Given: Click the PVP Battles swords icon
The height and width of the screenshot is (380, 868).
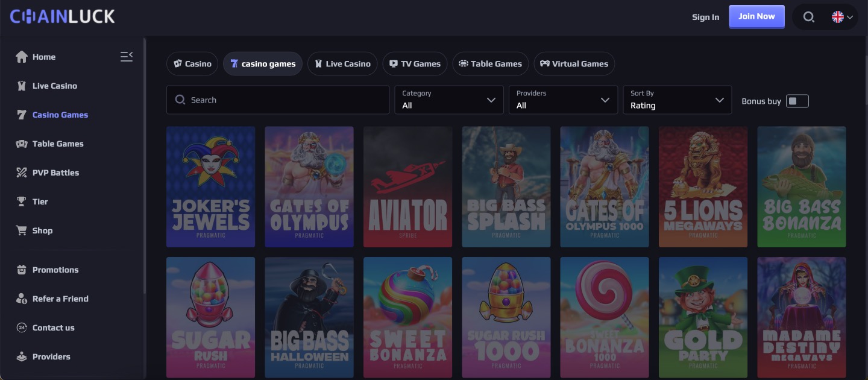Looking at the screenshot, I should coord(22,173).
